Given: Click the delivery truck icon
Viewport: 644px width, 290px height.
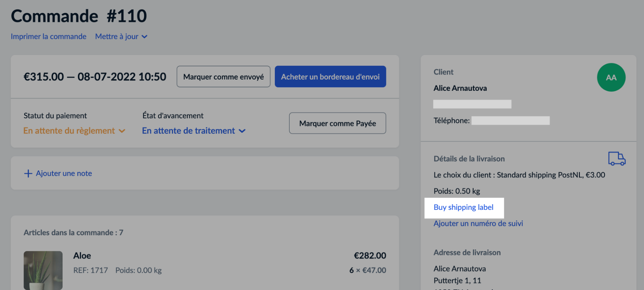Looking at the screenshot, I should pyautogui.click(x=617, y=159).
